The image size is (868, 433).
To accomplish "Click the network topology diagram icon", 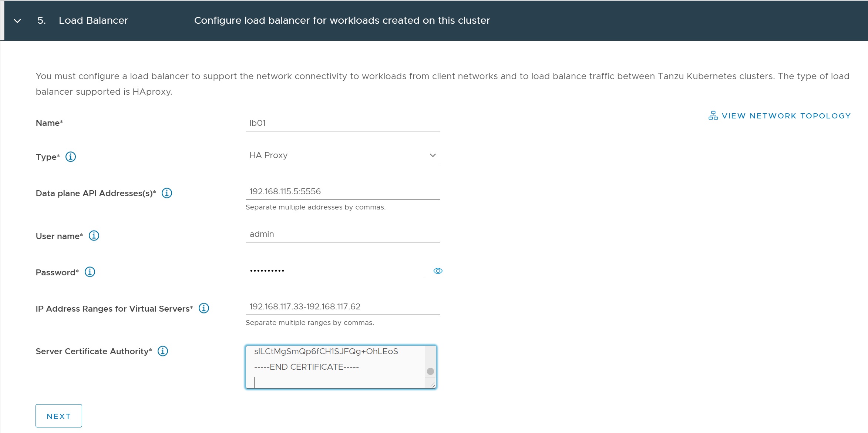I will point(713,116).
